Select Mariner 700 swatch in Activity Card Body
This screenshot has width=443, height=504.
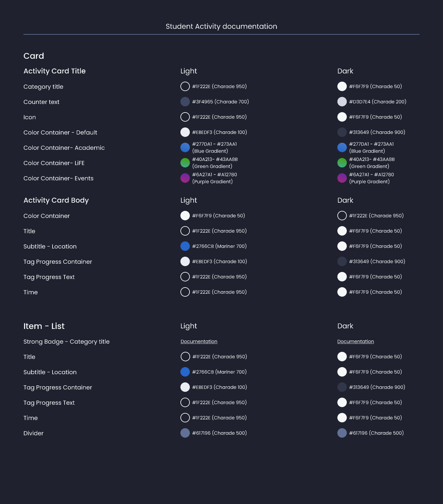click(185, 246)
